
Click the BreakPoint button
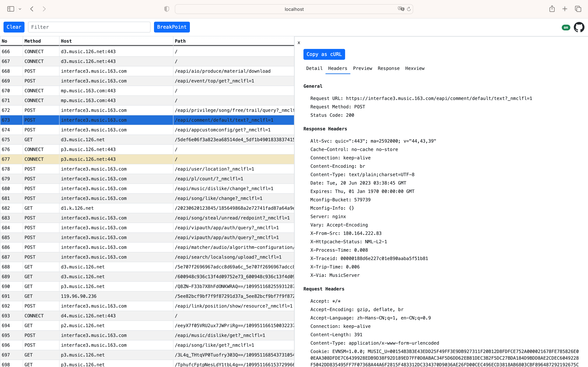click(x=171, y=27)
